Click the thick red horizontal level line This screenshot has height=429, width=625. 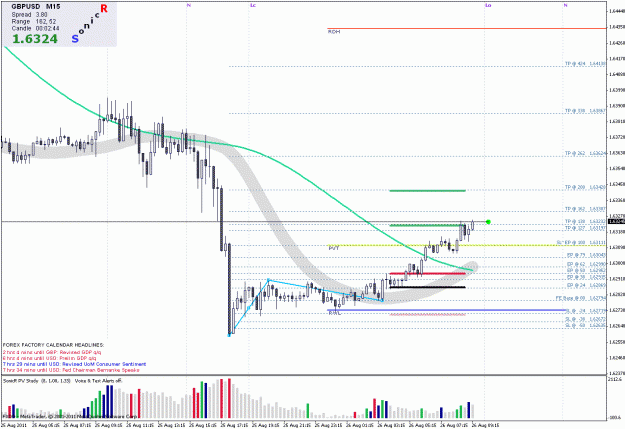(x=427, y=274)
